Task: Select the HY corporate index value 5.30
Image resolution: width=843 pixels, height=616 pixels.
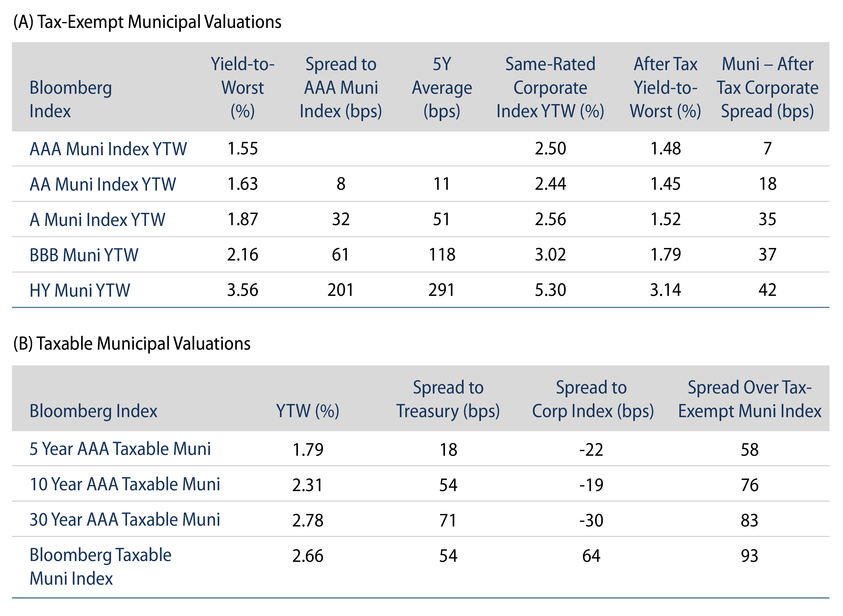Action: 550,290
